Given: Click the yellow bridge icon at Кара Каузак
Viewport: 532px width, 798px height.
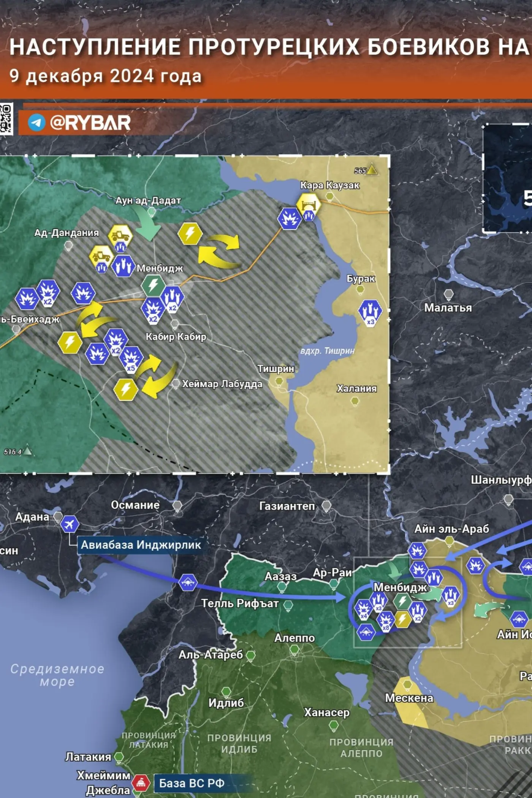Looking at the screenshot, I should click(x=309, y=205).
